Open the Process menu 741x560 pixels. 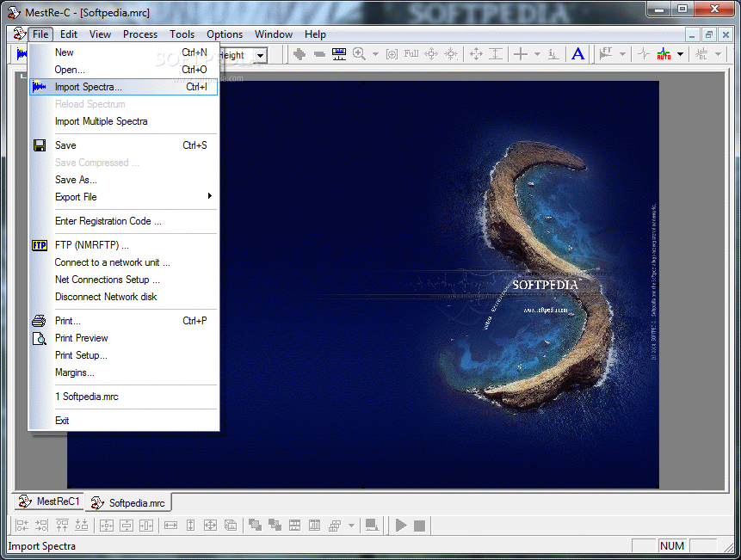pyautogui.click(x=140, y=34)
